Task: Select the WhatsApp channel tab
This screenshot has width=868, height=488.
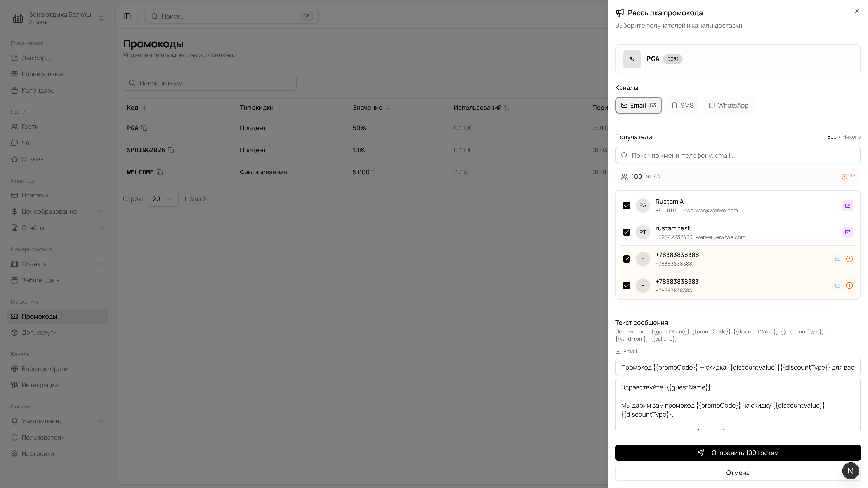Action: pos(729,106)
